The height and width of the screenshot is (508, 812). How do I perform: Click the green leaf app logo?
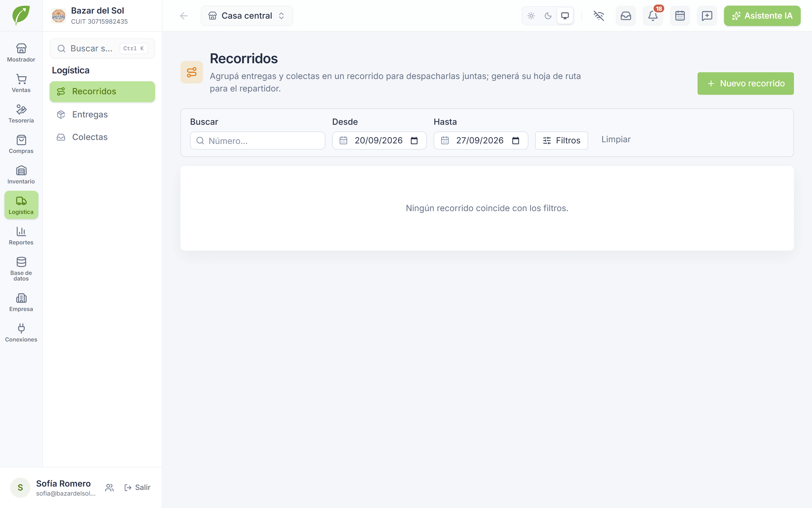click(x=21, y=16)
